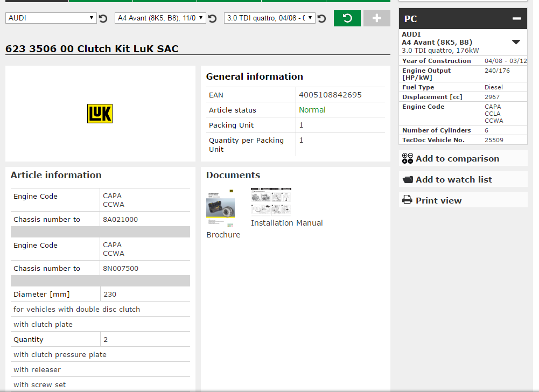Open the 3.0 TDI quattro engine dropdown
This screenshot has height=392, width=539.
(269, 18)
